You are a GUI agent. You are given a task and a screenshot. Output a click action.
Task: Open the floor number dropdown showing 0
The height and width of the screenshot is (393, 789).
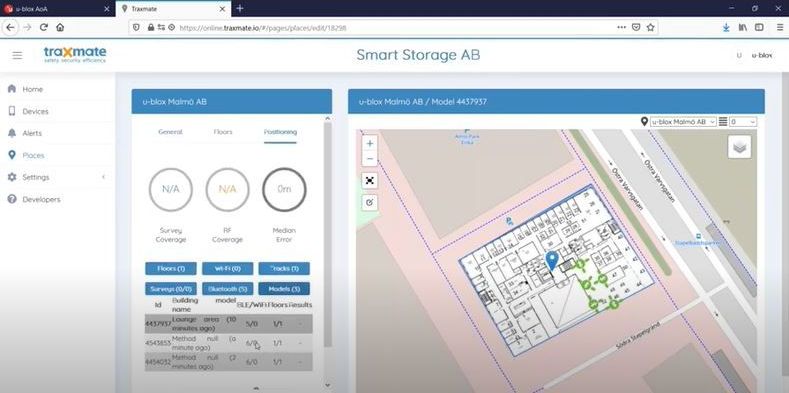click(743, 122)
